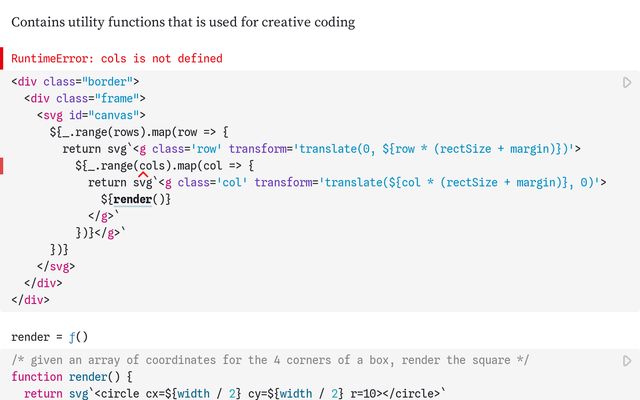Click the RuntimeError: cols is not defined message
This screenshot has width=640, height=400.
pyautogui.click(x=117, y=59)
